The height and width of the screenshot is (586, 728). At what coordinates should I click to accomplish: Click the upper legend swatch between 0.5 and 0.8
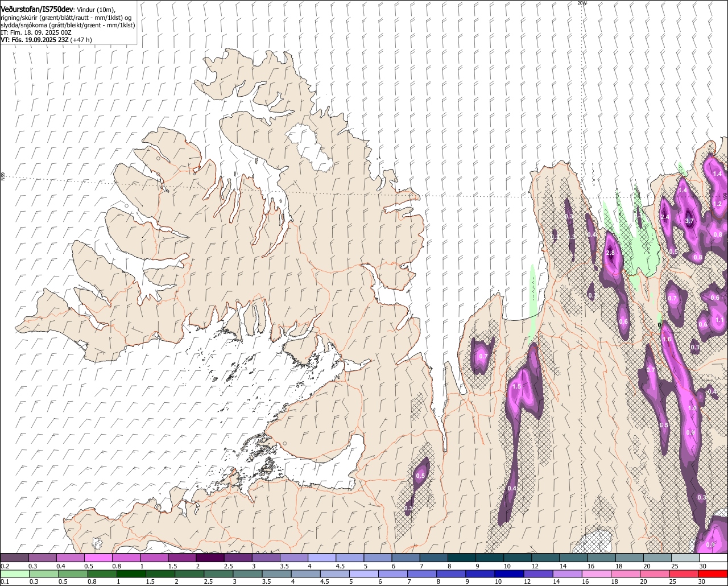tap(99, 558)
